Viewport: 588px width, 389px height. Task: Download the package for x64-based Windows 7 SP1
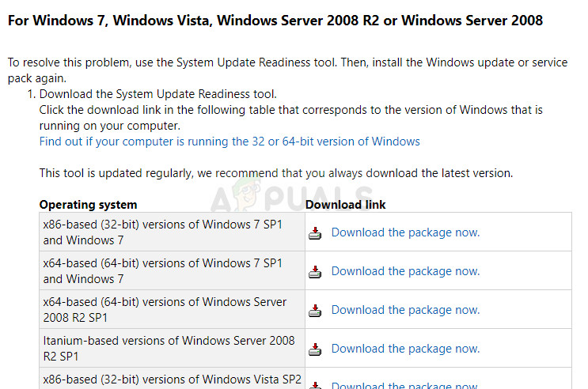(x=405, y=271)
